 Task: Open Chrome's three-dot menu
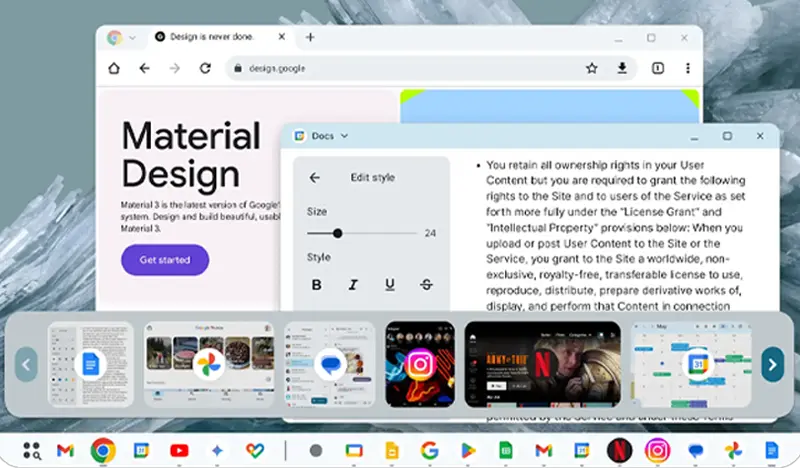[688, 68]
